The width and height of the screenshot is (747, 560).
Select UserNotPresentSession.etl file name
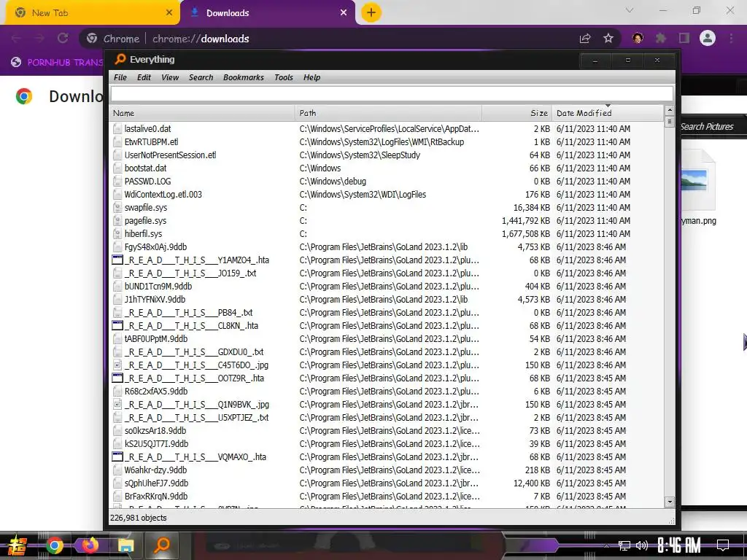(x=170, y=155)
